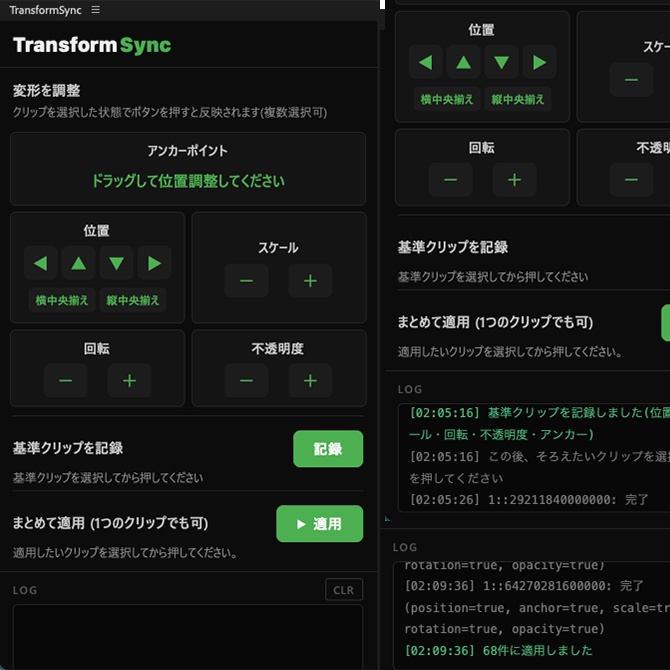Click log line '1::29211840000000: 完了'
Image resolution: width=670 pixels, height=670 pixels.
[529, 499]
